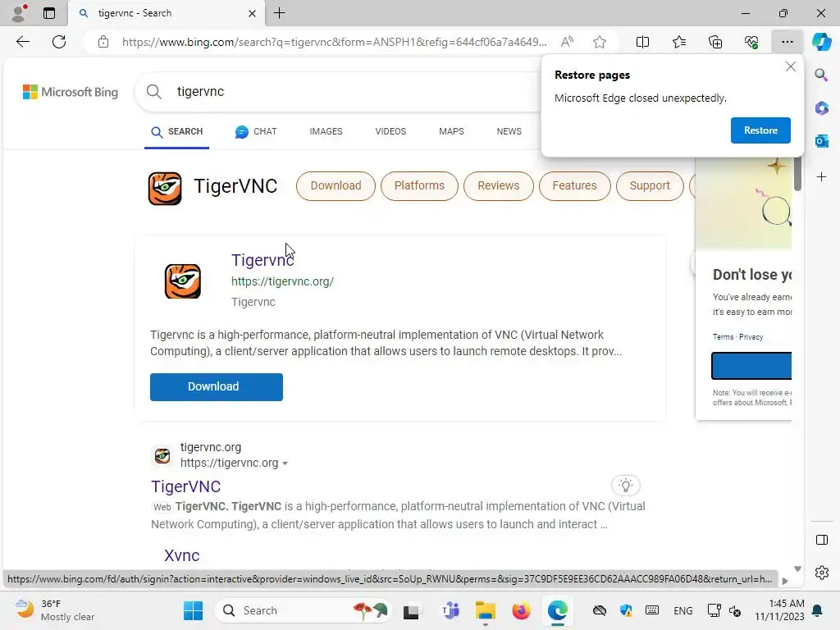Open notifications bell in taskbar

coord(818,610)
